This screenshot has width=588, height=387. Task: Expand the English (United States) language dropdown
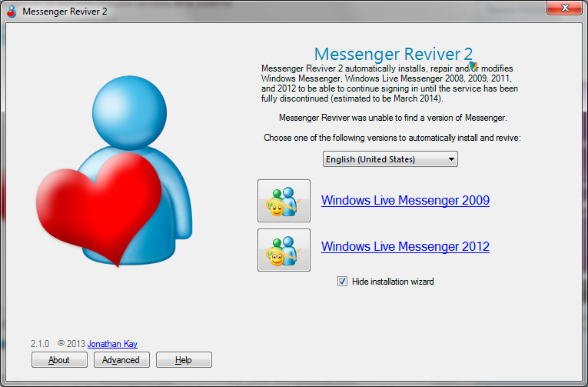[x=390, y=159]
